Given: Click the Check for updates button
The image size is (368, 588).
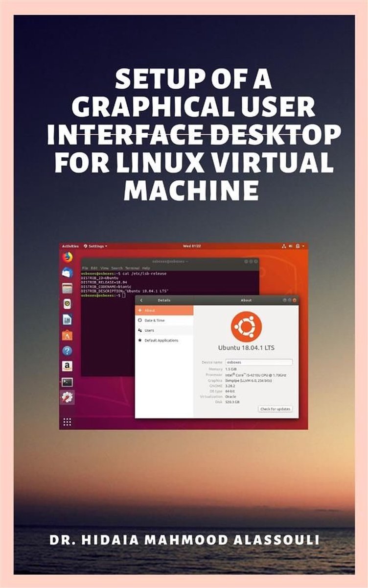Looking at the screenshot, I should [x=276, y=409].
